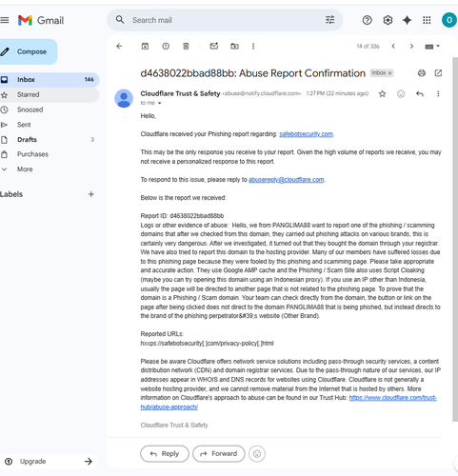
Task: Go to older conversation arrow
Action: coord(411,47)
